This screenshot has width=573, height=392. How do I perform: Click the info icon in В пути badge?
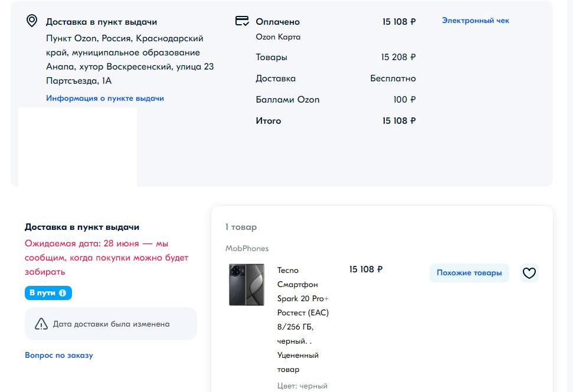point(63,293)
